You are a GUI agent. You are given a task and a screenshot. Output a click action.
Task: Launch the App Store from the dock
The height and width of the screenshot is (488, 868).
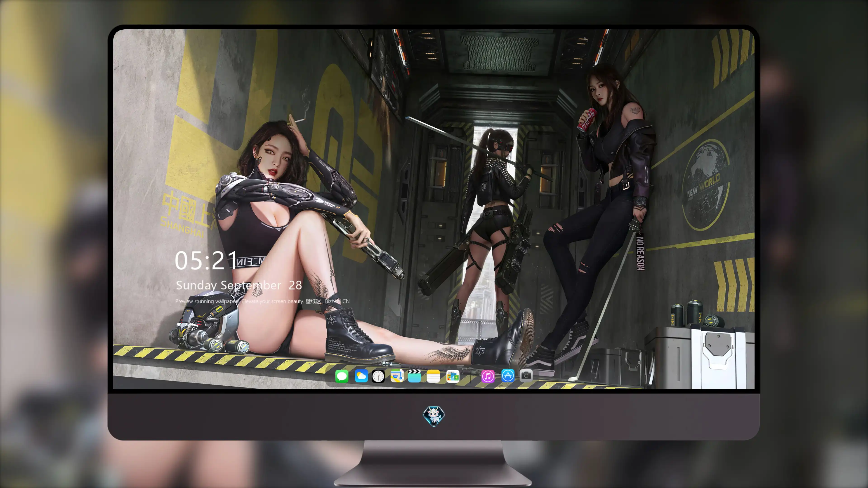tap(508, 375)
